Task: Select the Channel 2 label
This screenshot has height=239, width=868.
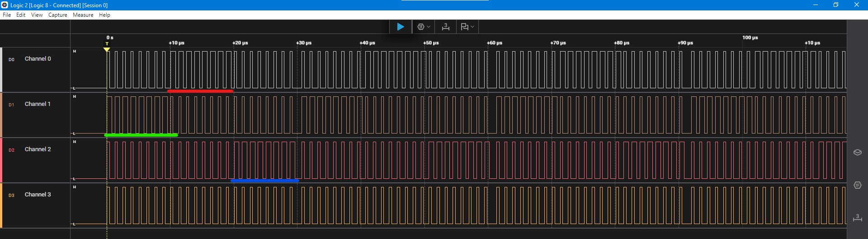Action: click(38, 149)
